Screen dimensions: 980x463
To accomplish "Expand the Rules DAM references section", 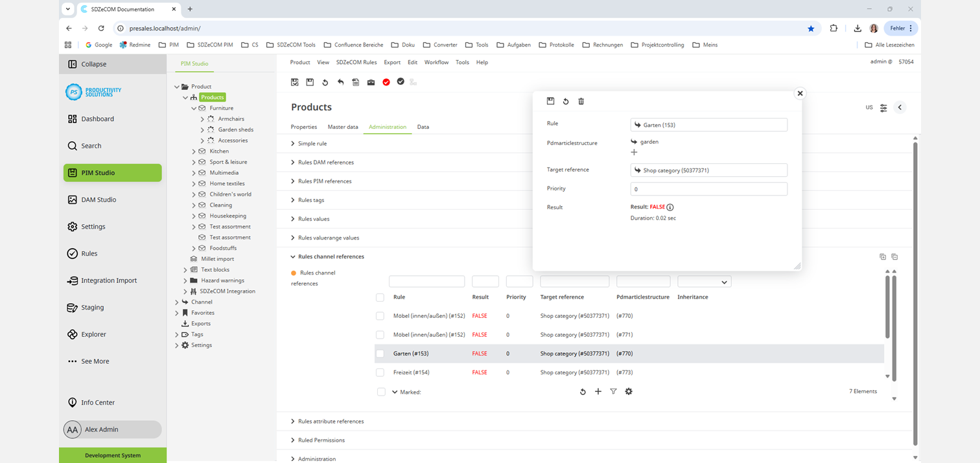I will click(x=325, y=163).
